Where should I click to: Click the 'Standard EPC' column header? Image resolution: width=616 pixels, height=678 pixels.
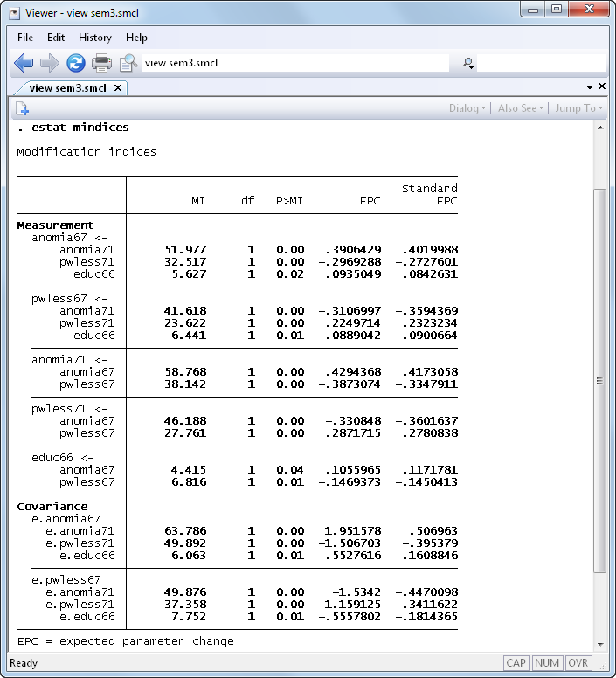click(429, 195)
